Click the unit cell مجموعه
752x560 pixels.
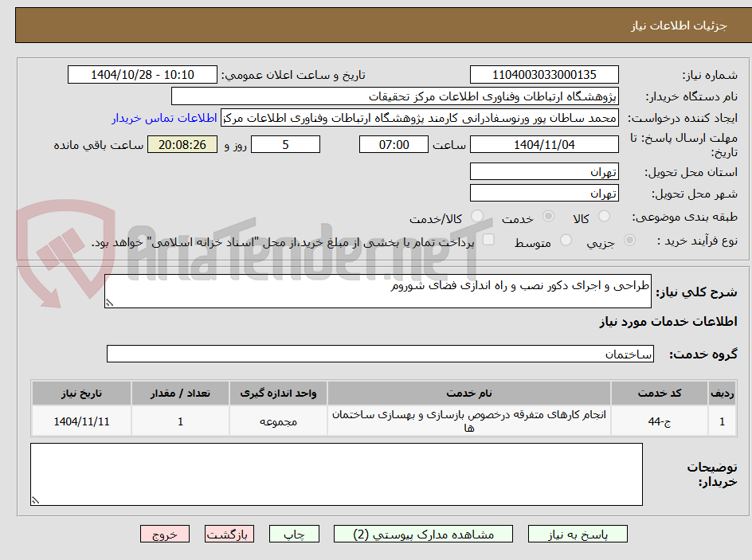[278, 421]
